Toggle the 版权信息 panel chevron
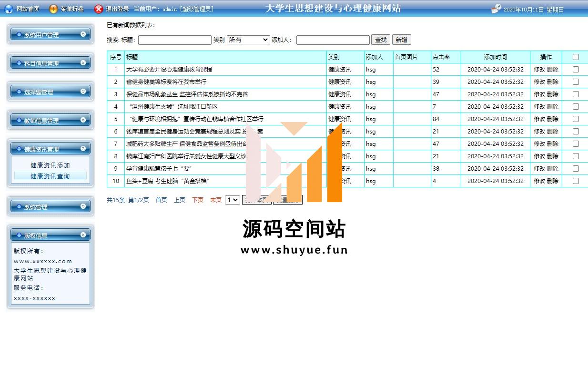This screenshot has width=588, height=379. point(83,235)
